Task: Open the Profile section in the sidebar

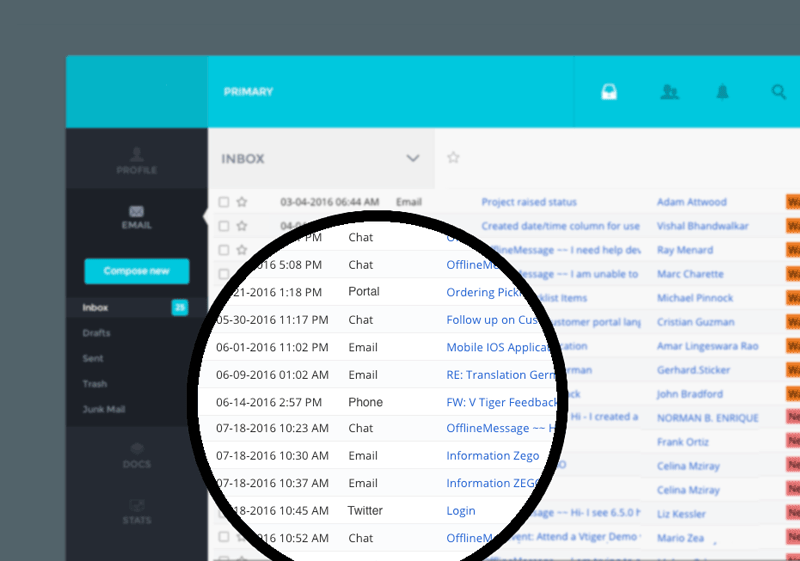Action: [x=136, y=160]
